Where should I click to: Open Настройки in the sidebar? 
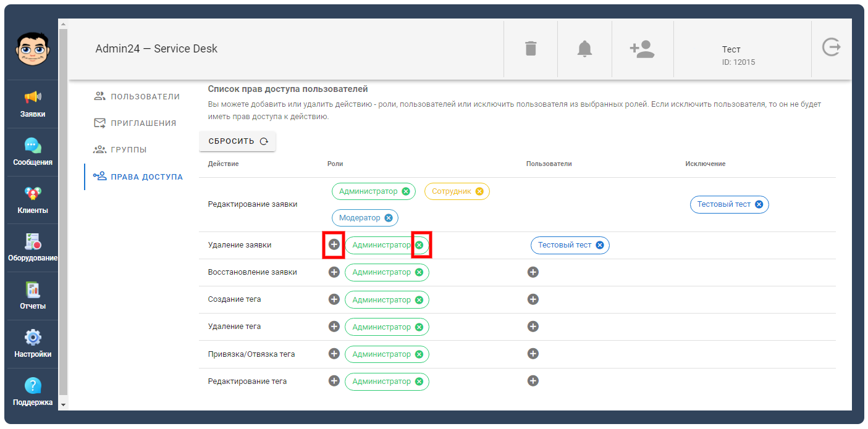(x=32, y=344)
